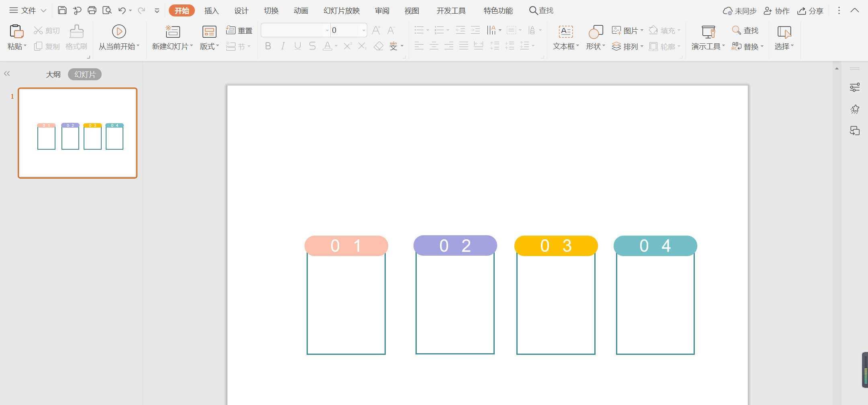Image resolution: width=868 pixels, height=405 pixels.
Task: Open the Presentation Tools (演示工具) icon
Action: tap(708, 31)
